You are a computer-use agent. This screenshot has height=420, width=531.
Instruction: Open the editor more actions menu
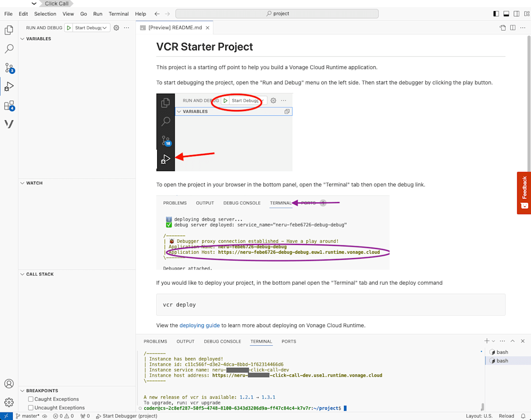pyautogui.click(x=523, y=27)
